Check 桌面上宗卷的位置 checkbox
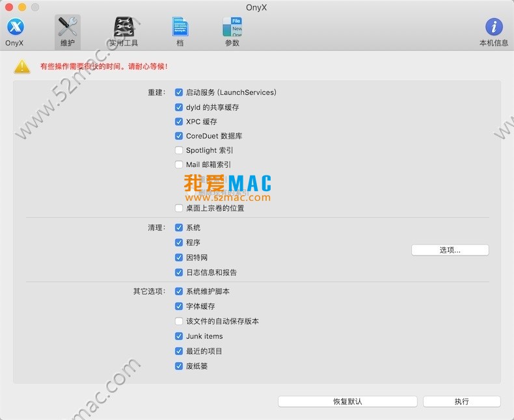The width and height of the screenshot is (514, 420). pyautogui.click(x=179, y=208)
